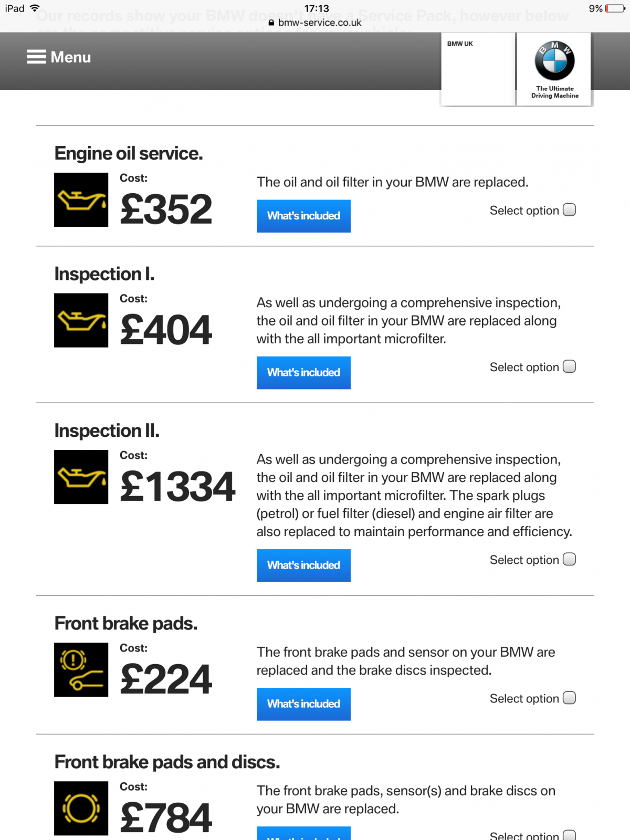
Task: Tap the Wi-Fi icon in status bar
Action: coord(35,8)
